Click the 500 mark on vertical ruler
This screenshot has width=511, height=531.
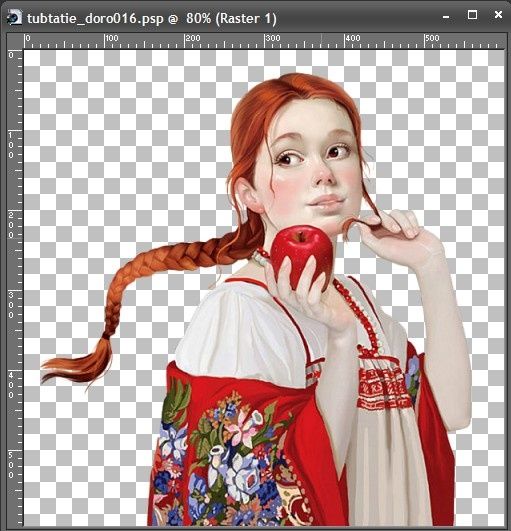tap(11, 465)
